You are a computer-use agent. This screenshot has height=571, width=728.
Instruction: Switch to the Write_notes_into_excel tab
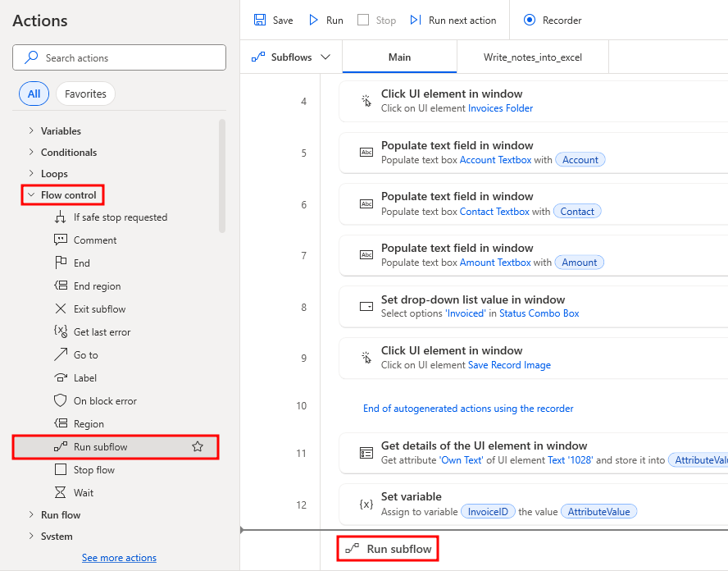click(533, 57)
